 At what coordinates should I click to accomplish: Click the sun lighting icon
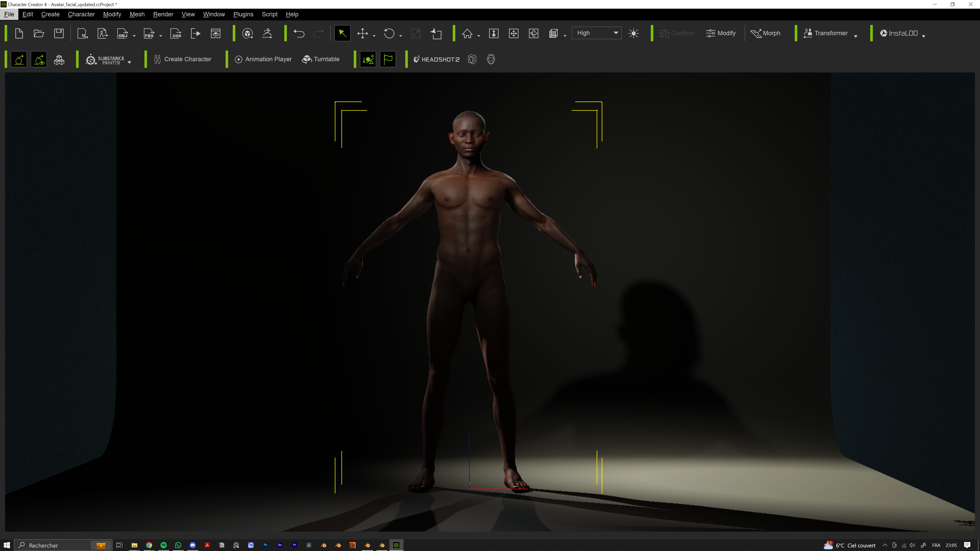(634, 33)
